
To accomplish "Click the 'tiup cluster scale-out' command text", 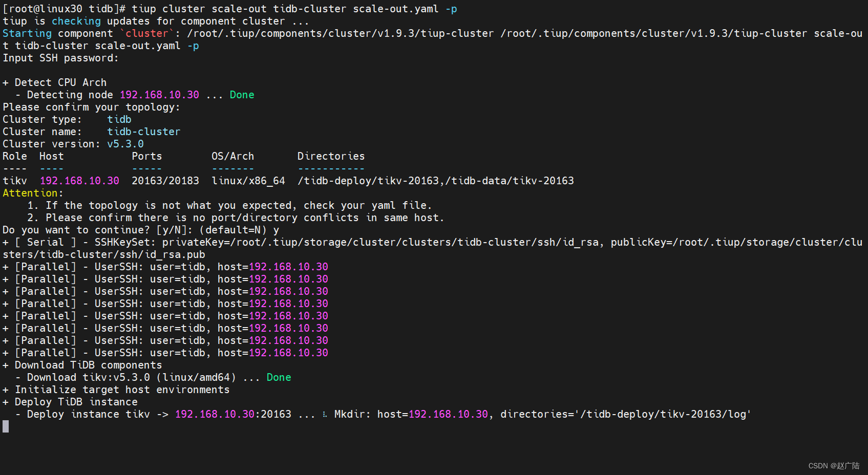I will pos(199,9).
